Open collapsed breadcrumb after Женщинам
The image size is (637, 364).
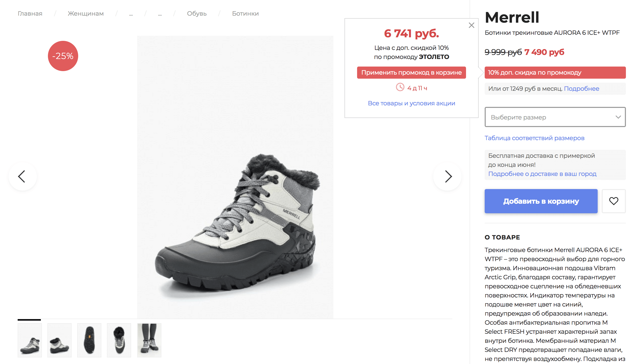point(131,14)
